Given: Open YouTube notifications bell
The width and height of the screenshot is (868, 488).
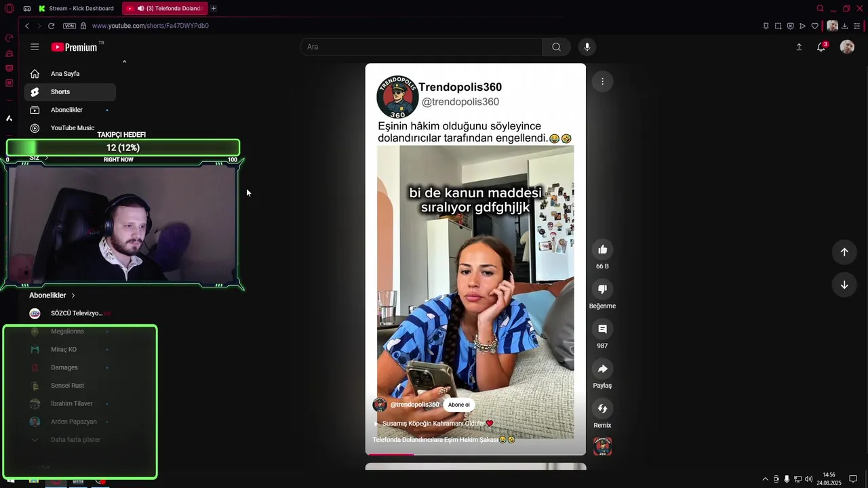Looking at the screenshot, I should [821, 47].
